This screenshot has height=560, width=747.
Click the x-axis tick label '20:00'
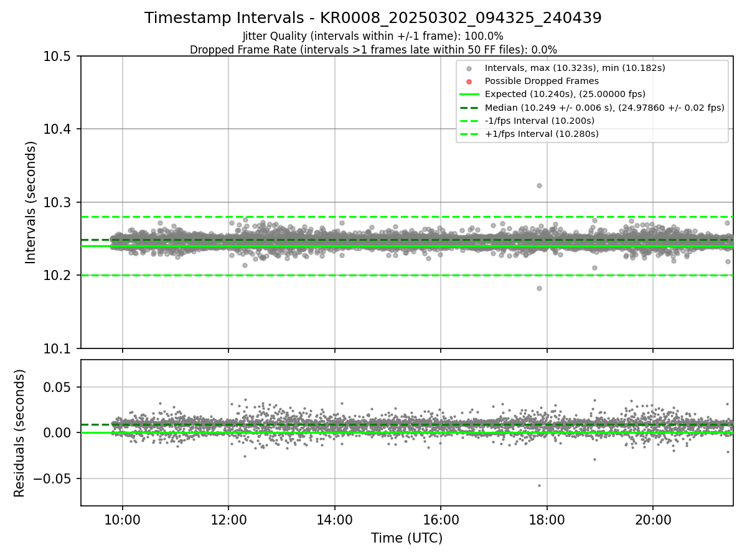click(653, 521)
